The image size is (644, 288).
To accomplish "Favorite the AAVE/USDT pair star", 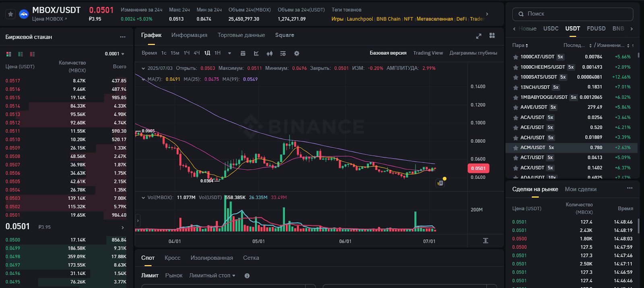I will (515, 107).
